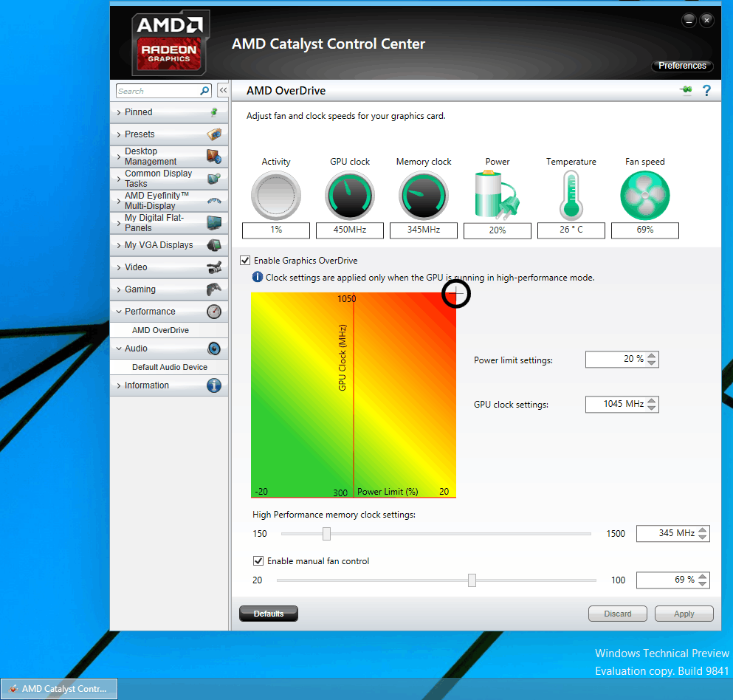Viewport: 733px width, 700px height.
Task: Click the Apply button
Action: (x=684, y=614)
